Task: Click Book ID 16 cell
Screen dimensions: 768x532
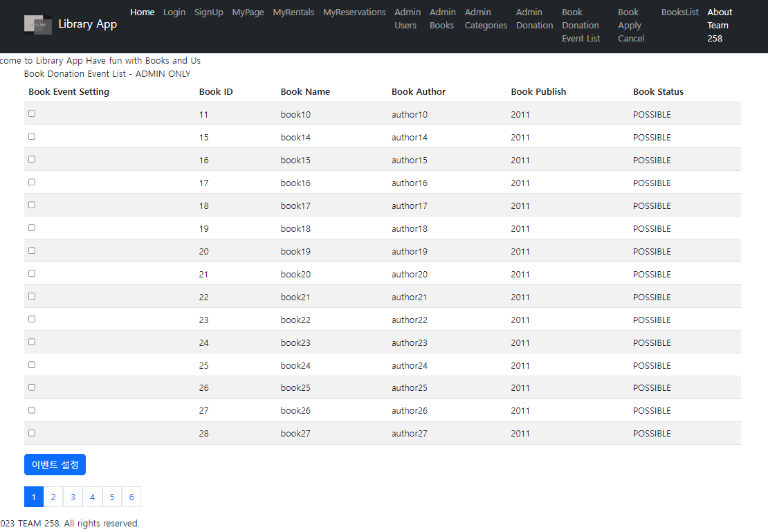Action: [203, 160]
